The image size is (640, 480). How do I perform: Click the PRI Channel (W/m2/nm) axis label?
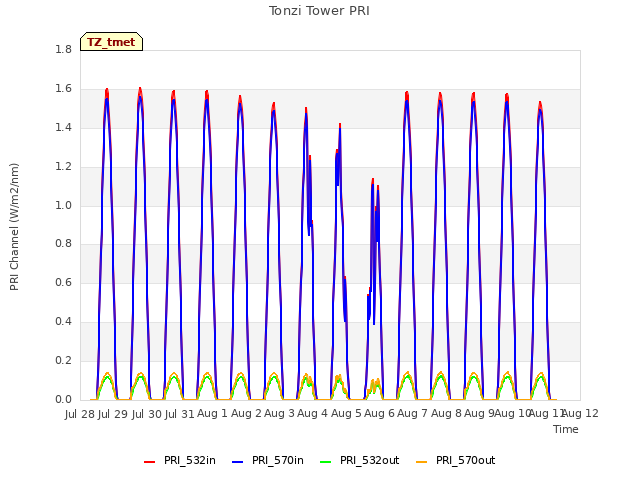point(14,227)
